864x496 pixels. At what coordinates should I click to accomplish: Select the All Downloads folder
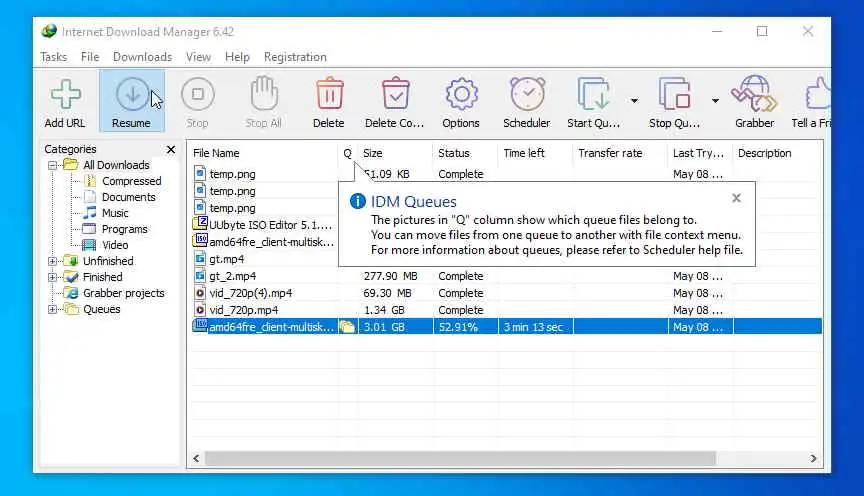116,165
